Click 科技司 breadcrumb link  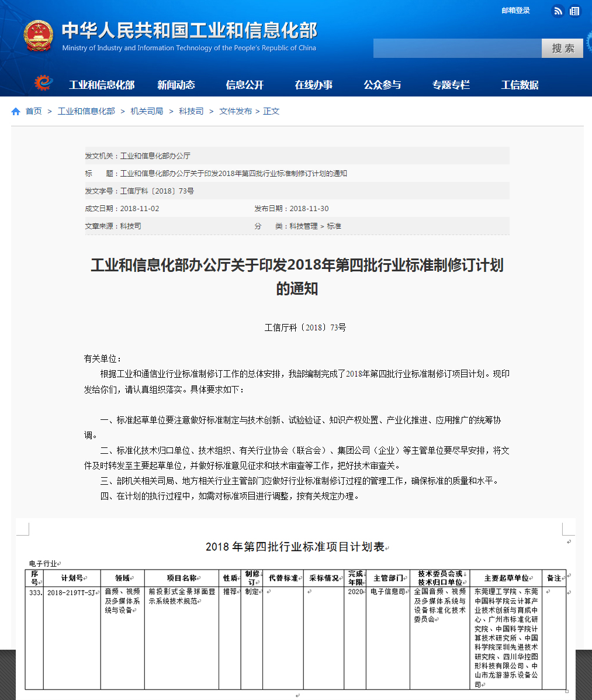[x=191, y=111]
